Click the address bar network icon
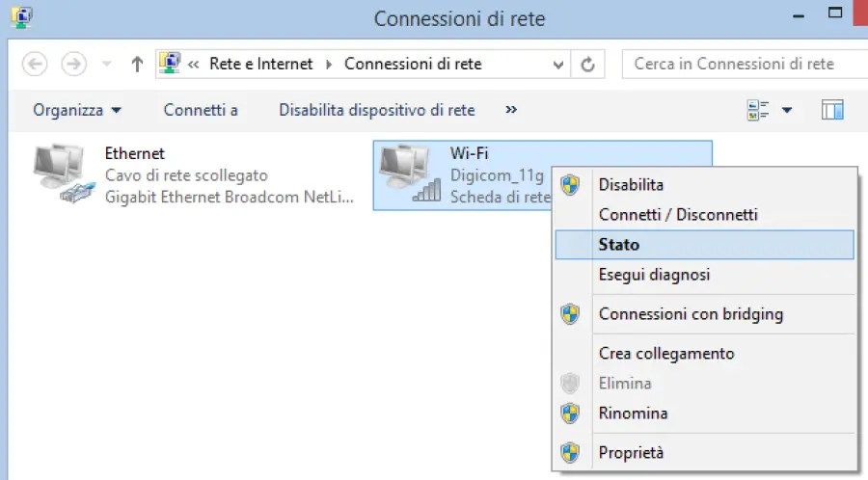This screenshot has height=480, width=868. click(171, 64)
